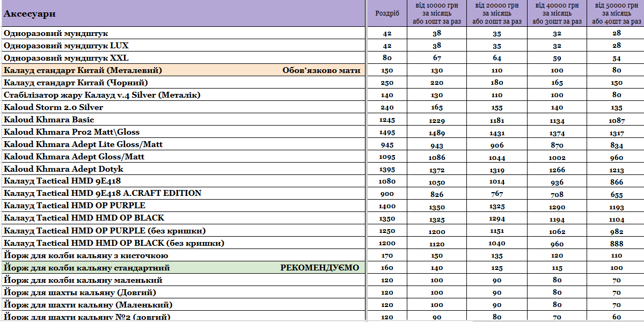Click the "Одноразовий мундштук XXL" product name
The image size is (644, 322).
[66, 58]
